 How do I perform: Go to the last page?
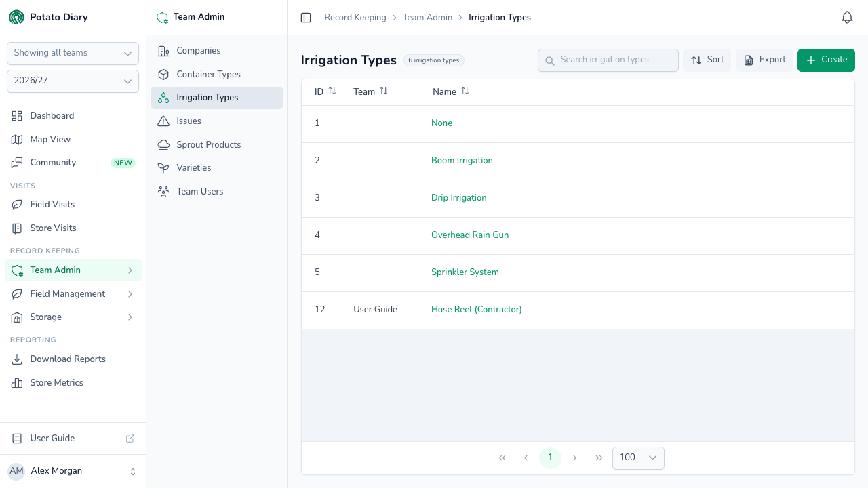tap(599, 458)
